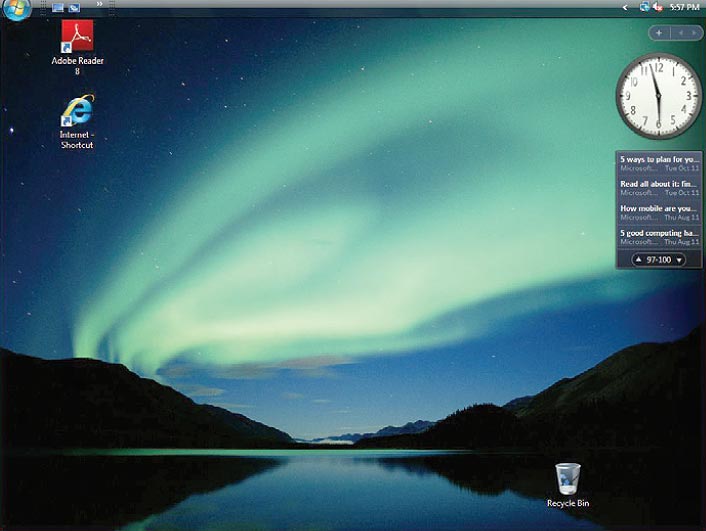Click Switch between windows in Quick Launch
The image size is (706, 531).
point(74,8)
